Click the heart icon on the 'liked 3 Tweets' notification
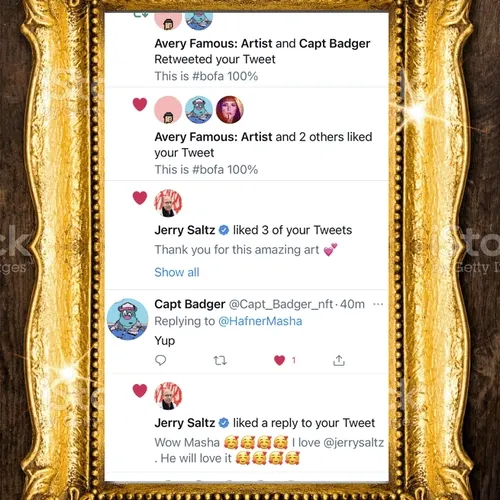Viewport: 500px width, 500px height. click(140, 198)
